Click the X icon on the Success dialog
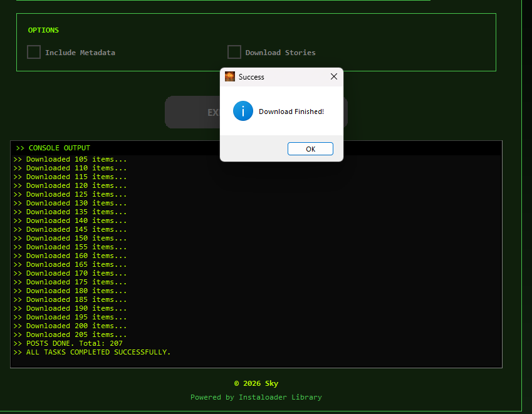 (333, 76)
